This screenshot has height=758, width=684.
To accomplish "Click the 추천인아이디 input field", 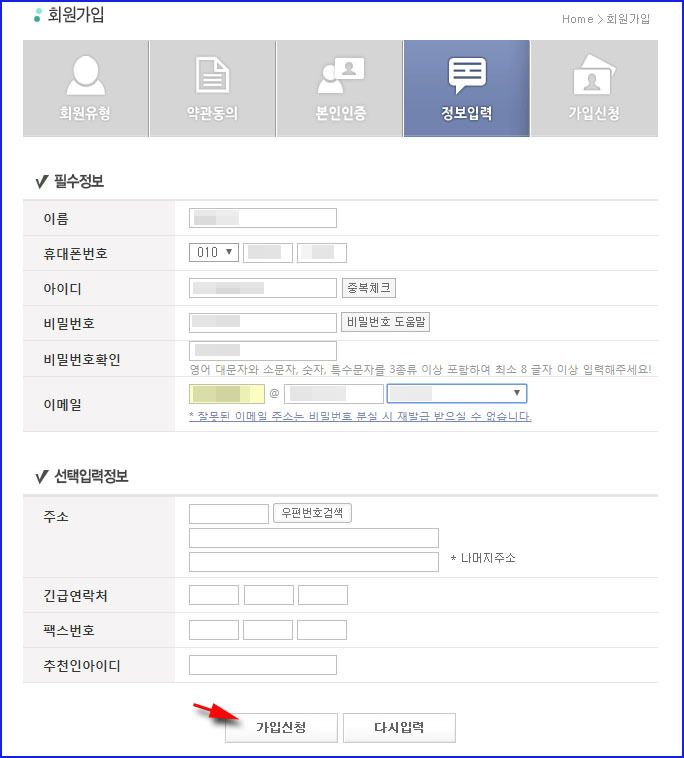I will coord(262,665).
